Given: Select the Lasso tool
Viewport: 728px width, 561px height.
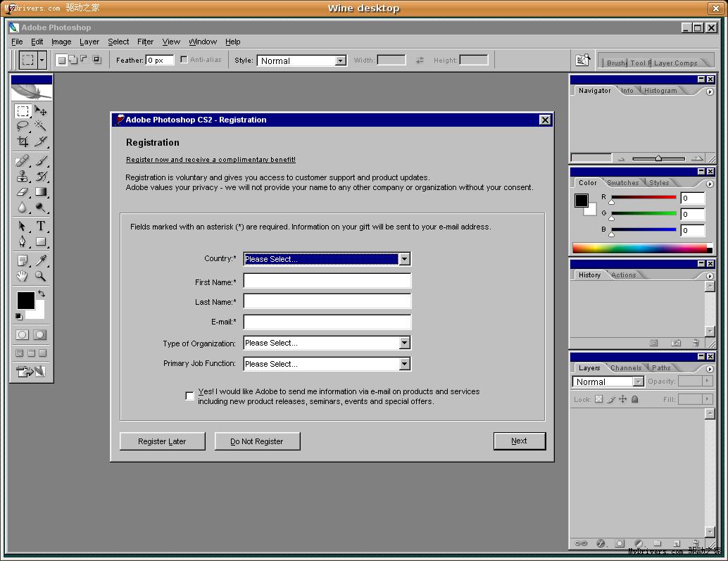Looking at the screenshot, I should click(x=23, y=126).
